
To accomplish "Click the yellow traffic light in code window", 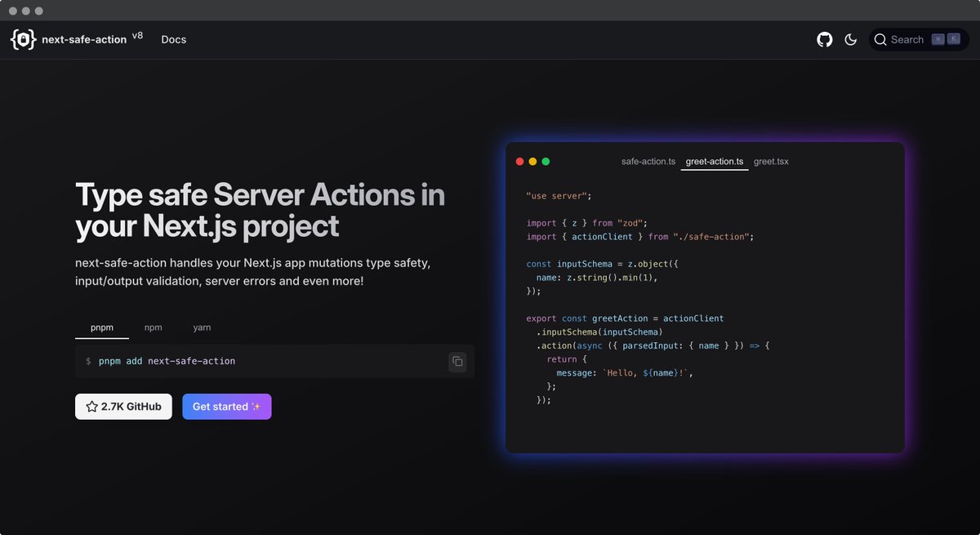I will (x=532, y=161).
